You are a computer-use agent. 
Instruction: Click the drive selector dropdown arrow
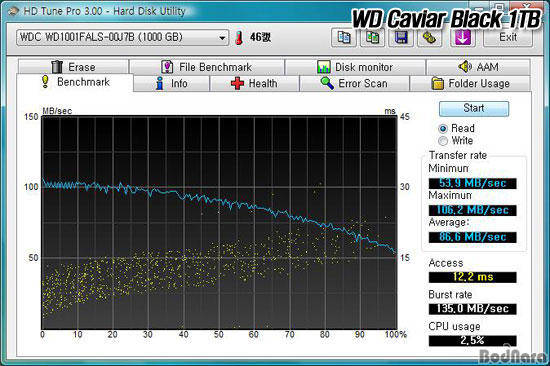point(222,38)
